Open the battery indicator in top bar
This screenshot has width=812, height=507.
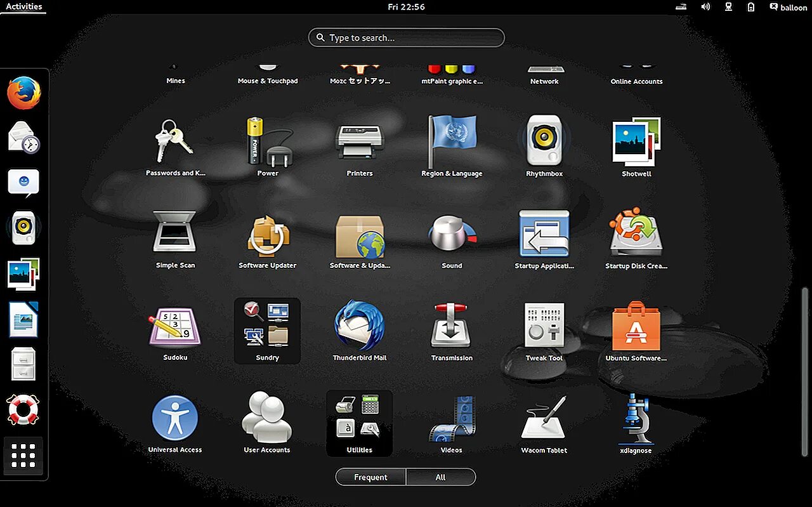(751, 7)
